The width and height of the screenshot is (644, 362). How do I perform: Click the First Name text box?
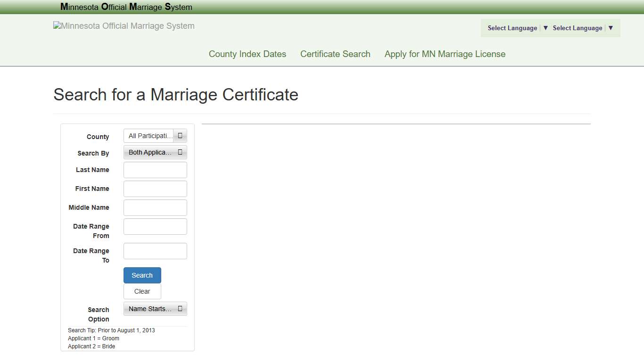tap(155, 189)
